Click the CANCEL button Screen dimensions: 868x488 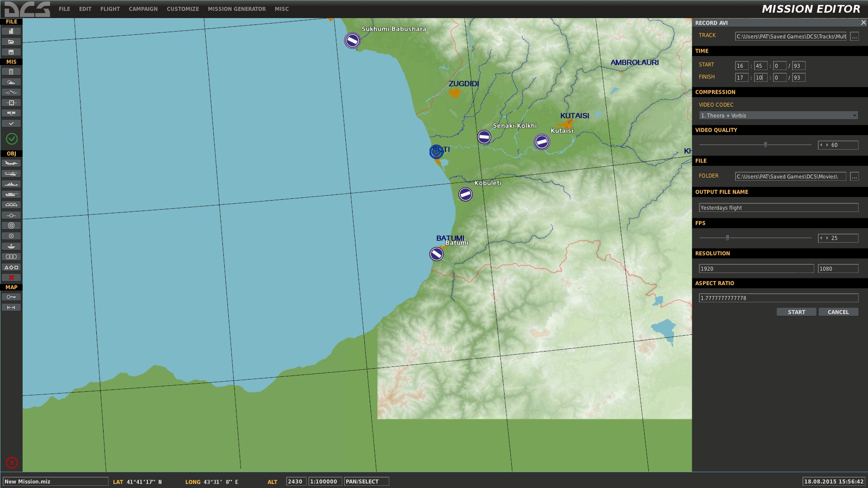point(838,312)
